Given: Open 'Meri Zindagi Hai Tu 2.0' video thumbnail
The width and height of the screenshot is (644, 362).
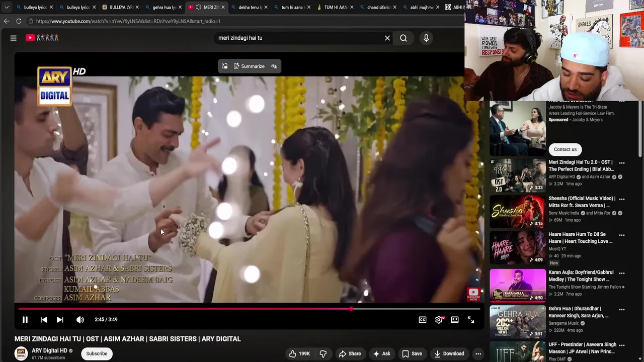Looking at the screenshot, I should 518,175.
